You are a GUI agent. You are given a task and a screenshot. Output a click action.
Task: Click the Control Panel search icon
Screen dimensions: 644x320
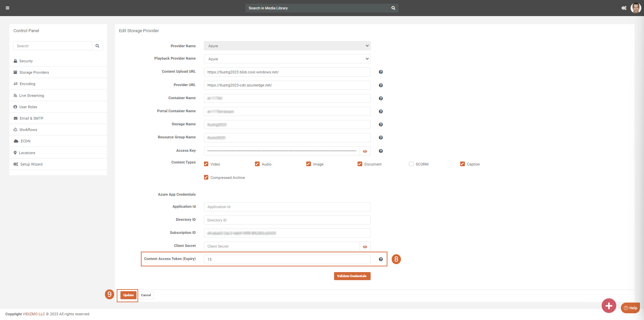(x=97, y=46)
